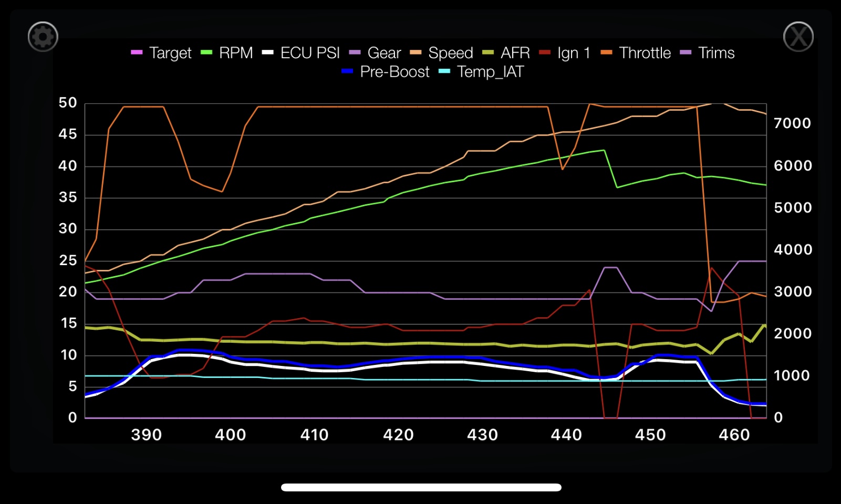Image resolution: width=841 pixels, height=504 pixels.
Task: Click the green RPM color swatch
Action: 206,52
